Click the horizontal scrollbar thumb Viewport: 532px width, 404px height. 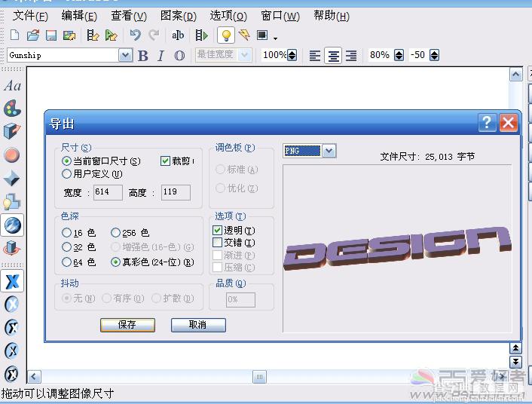pyautogui.click(x=259, y=377)
